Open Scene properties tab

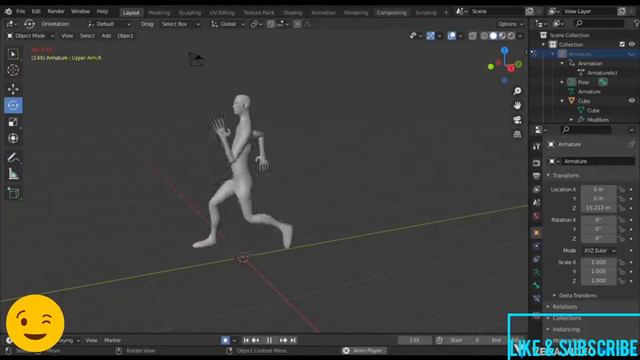pos(536,202)
